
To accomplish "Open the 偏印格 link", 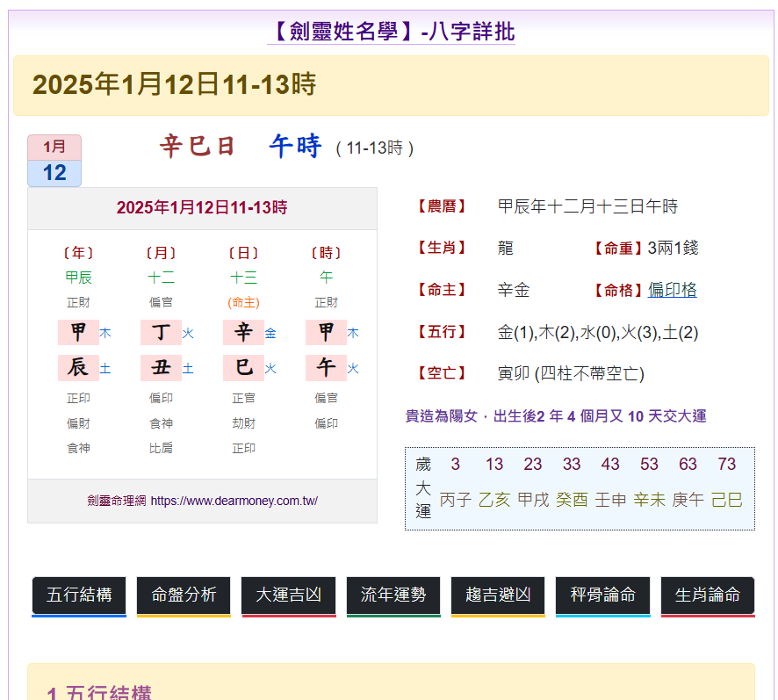I will click(x=672, y=291).
